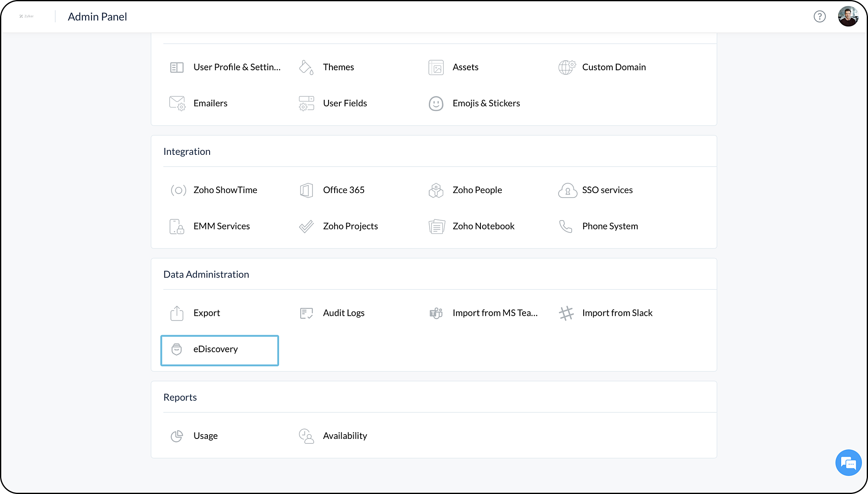Image resolution: width=868 pixels, height=494 pixels.
Task: Open the Zoho Projects label
Action: click(350, 226)
